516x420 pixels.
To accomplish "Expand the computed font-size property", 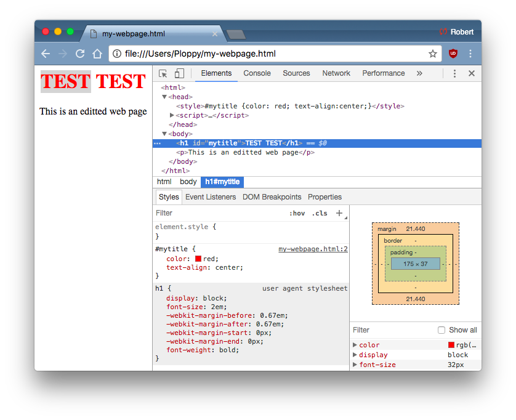I will click(x=355, y=365).
